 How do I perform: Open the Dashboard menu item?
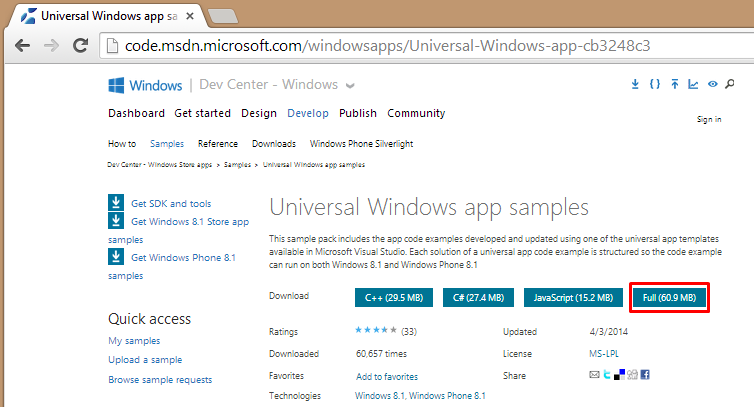[136, 113]
